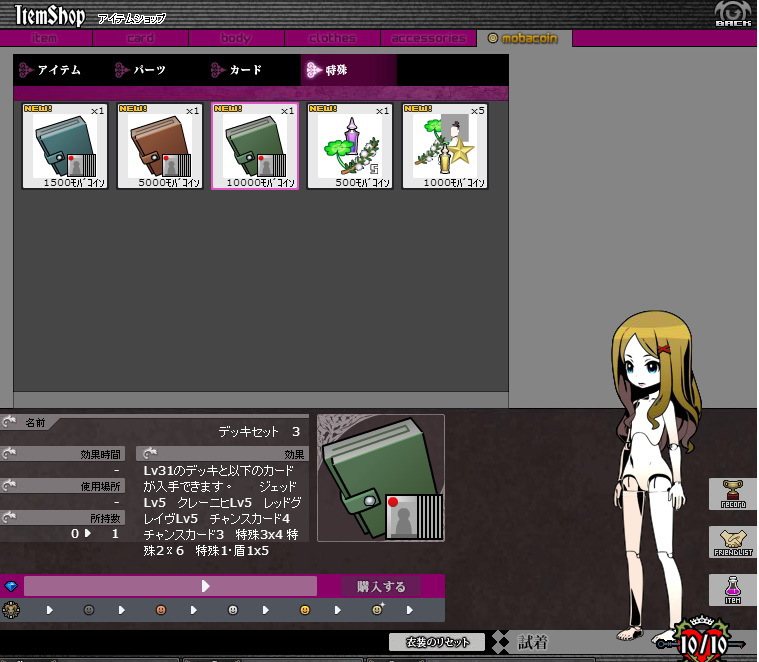Click the arrow after the lion emblem
Viewport: 759px width, 662px height.
[x=49, y=610]
